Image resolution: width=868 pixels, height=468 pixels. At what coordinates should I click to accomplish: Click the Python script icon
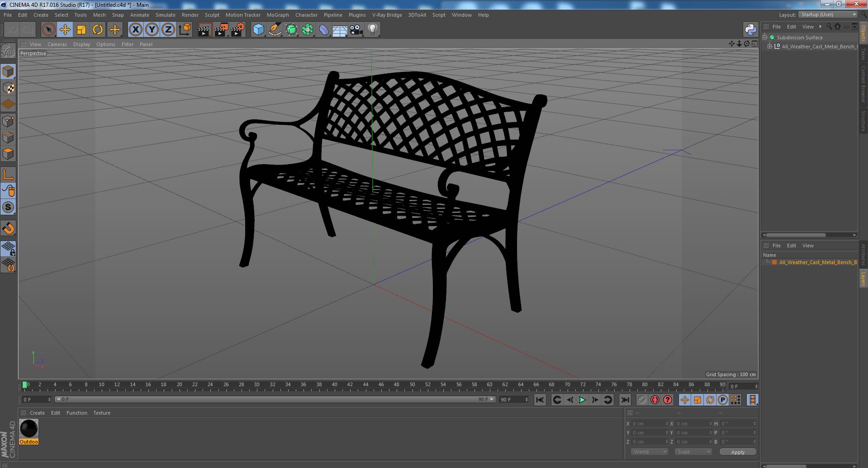point(750,30)
